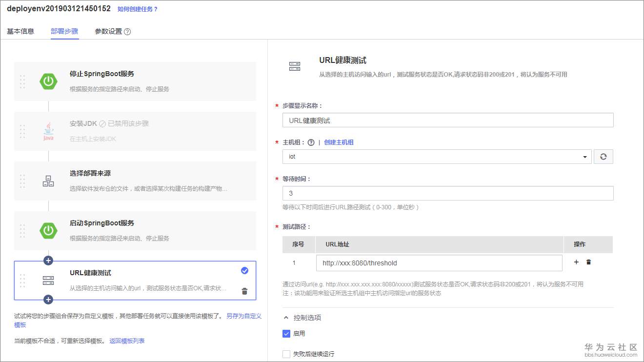Image resolution: width=644 pixels, height=362 pixels.
Task: Click the deploy source icon of 选择部署来源
Action: (48, 181)
